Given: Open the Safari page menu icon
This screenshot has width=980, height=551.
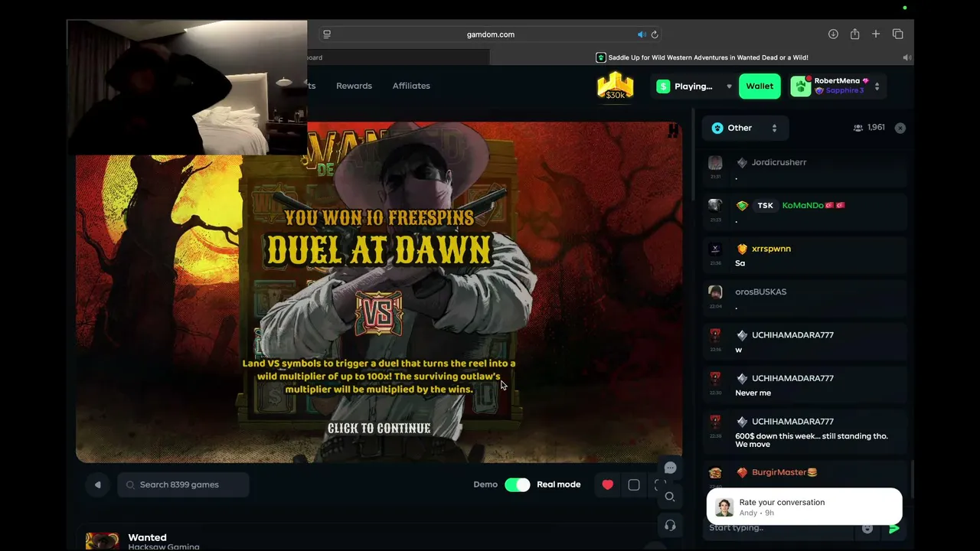Looking at the screenshot, I should point(327,34).
